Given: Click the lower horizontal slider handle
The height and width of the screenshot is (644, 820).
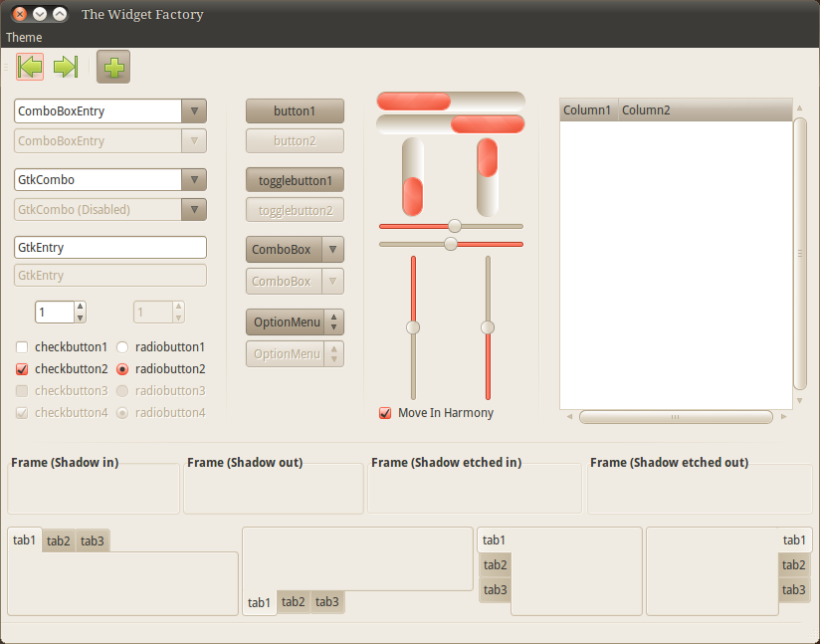Looking at the screenshot, I should pos(450,244).
